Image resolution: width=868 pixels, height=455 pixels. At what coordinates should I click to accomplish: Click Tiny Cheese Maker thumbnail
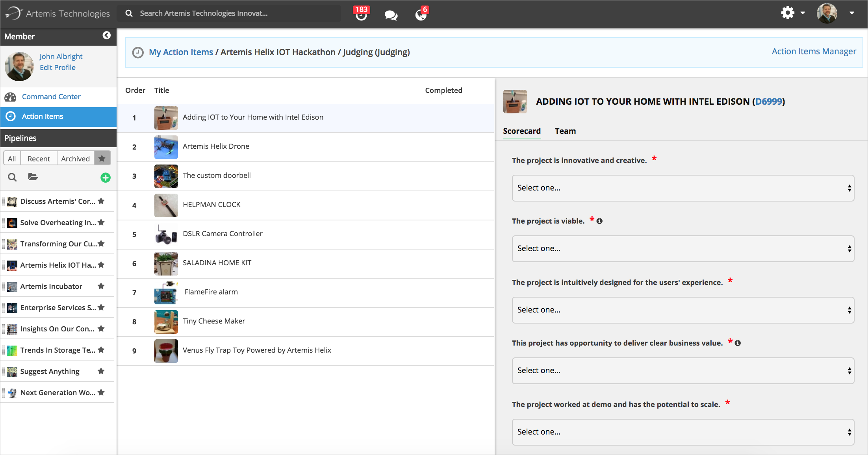(166, 322)
